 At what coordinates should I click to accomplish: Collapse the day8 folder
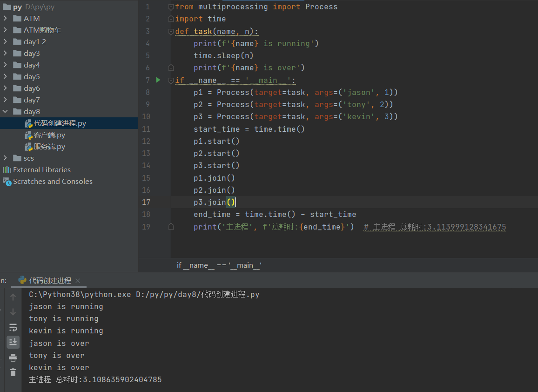pos(5,112)
